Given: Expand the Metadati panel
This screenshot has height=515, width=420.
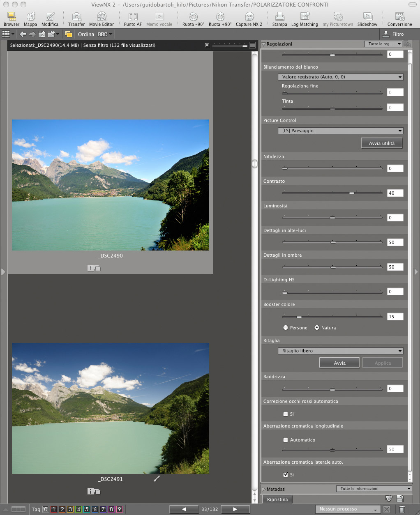Looking at the screenshot, I should [264, 489].
